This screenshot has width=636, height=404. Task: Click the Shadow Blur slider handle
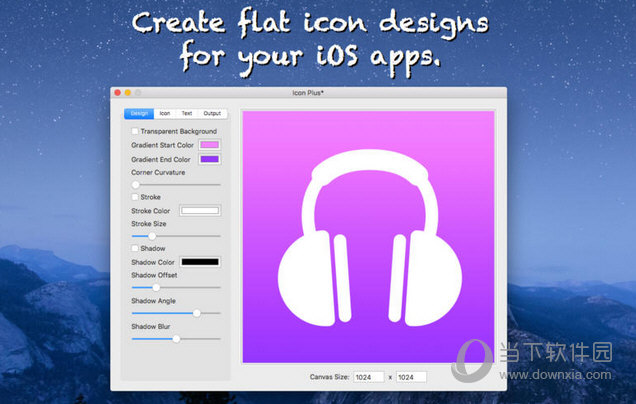coord(176,339)
